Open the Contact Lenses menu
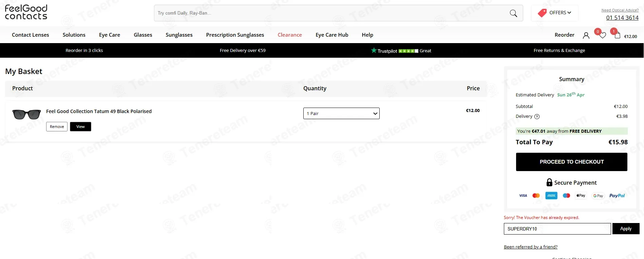This screenshot has height=259, width=644. pos(31,35)
